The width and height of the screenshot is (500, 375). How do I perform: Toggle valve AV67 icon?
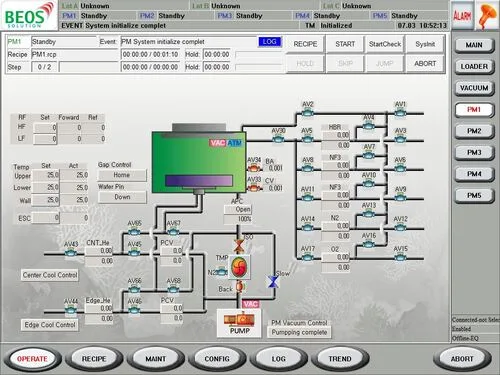(x=173, y=232)
